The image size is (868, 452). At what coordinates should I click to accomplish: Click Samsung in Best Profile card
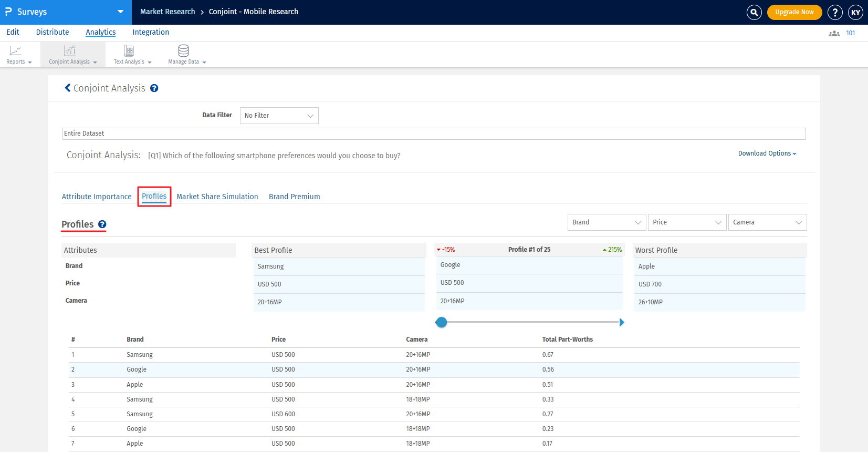click(271, 266)
